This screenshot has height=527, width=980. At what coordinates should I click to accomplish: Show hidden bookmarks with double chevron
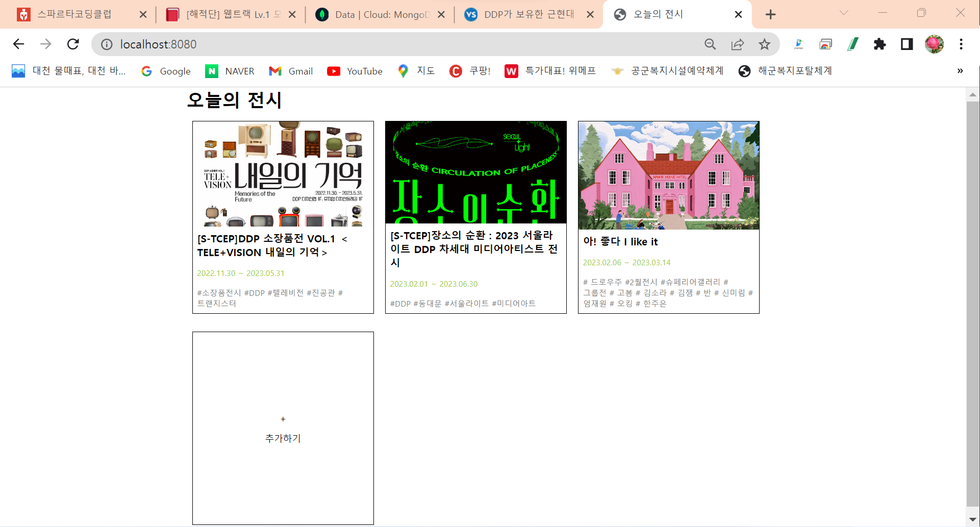tap(960, 71)
